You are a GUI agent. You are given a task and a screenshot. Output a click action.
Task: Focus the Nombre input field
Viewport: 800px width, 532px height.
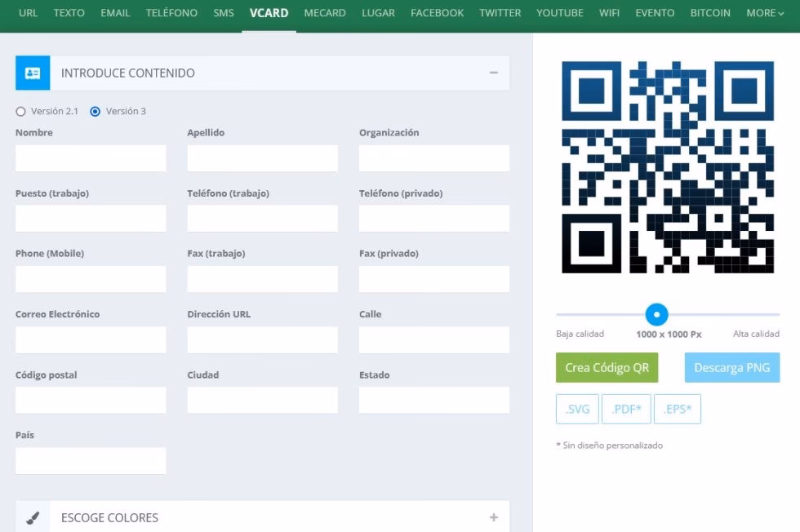pos(91,158)
